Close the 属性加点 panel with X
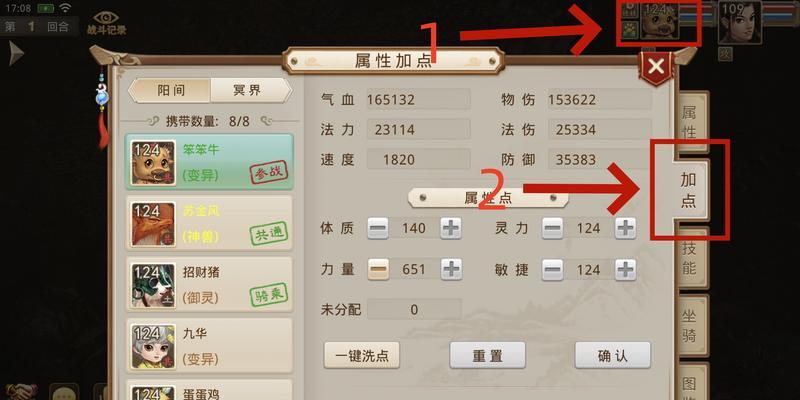 pyautogui.click(x=656, y=66)
